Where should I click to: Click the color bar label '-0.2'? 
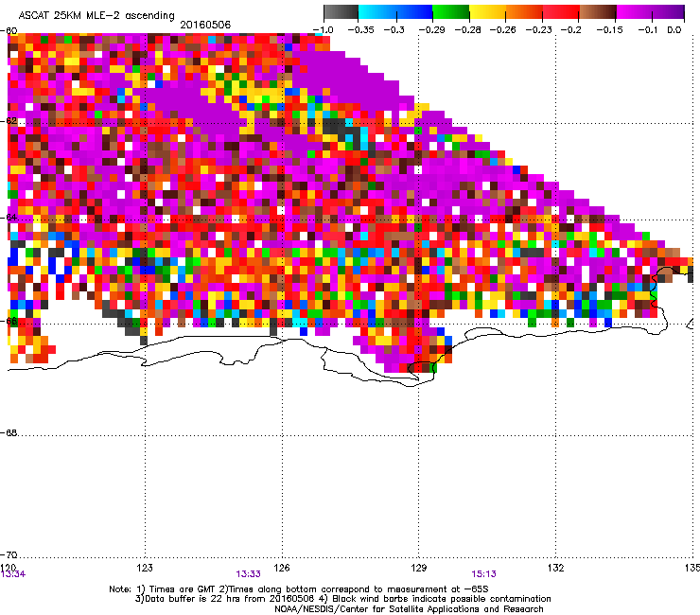pos(571,30)
